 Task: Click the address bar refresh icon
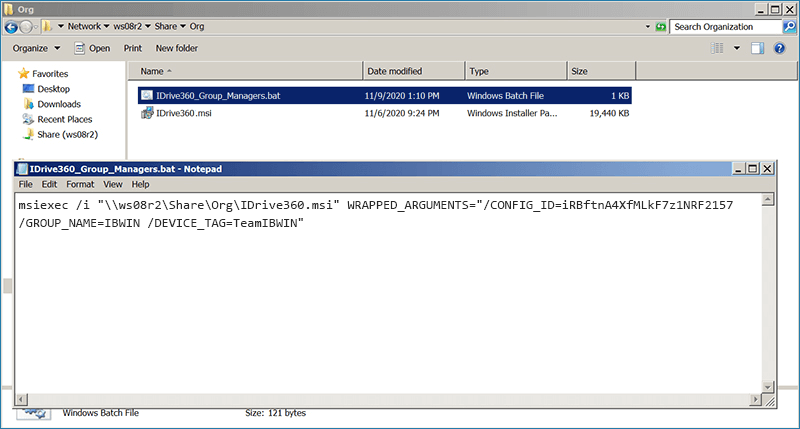pos(660,26)
